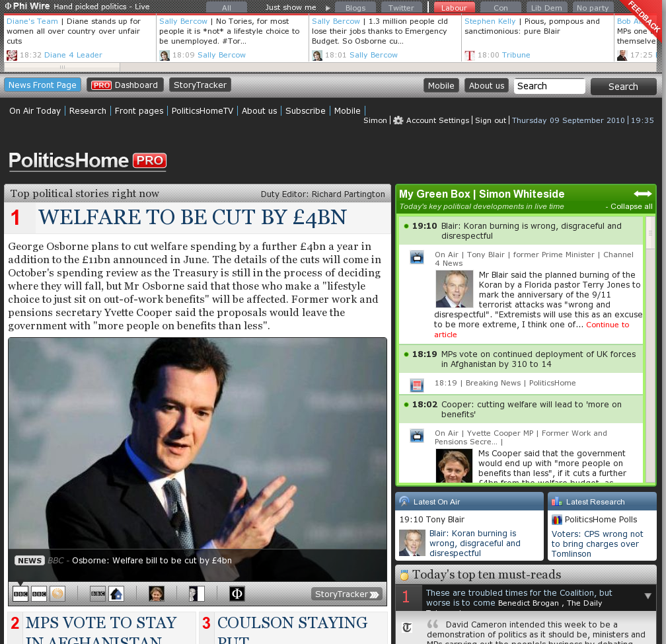Open the Subscribe navigation item
Screen dimensions: 666x644
click(x=305, y=111)
